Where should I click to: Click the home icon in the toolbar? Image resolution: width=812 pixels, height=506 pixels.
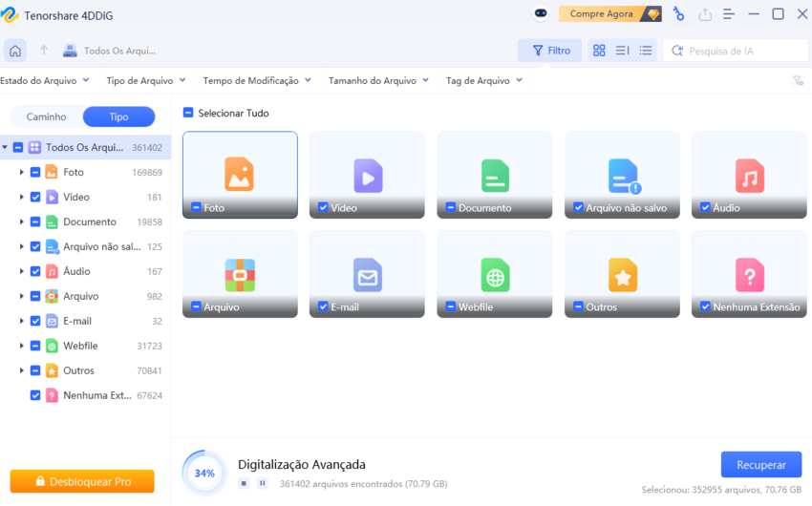[x=15, y=51]
